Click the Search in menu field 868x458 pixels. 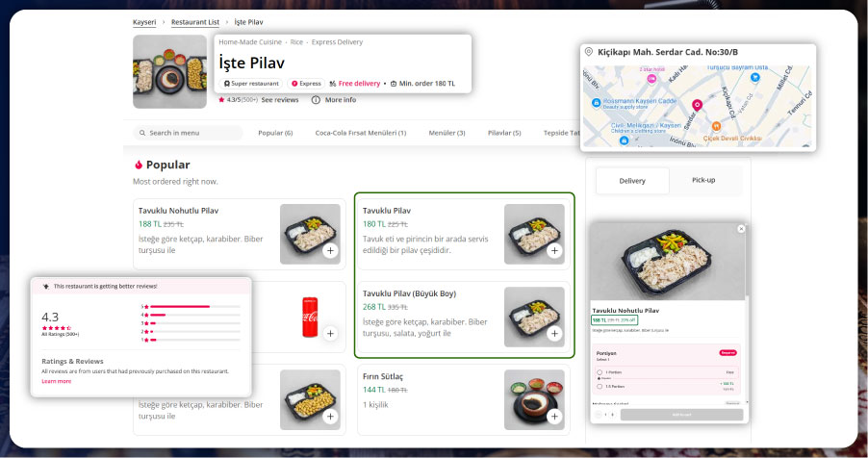[188, 133]
